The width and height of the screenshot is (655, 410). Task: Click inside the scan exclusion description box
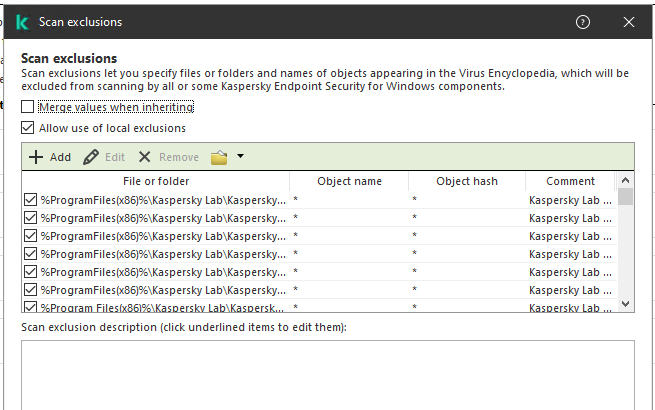coord(327,375)
